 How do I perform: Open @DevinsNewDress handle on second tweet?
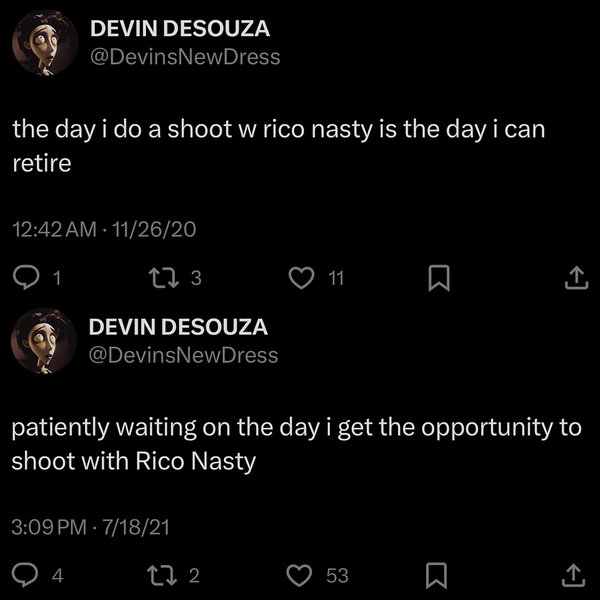pyautogui.click(x=185, y=354)
